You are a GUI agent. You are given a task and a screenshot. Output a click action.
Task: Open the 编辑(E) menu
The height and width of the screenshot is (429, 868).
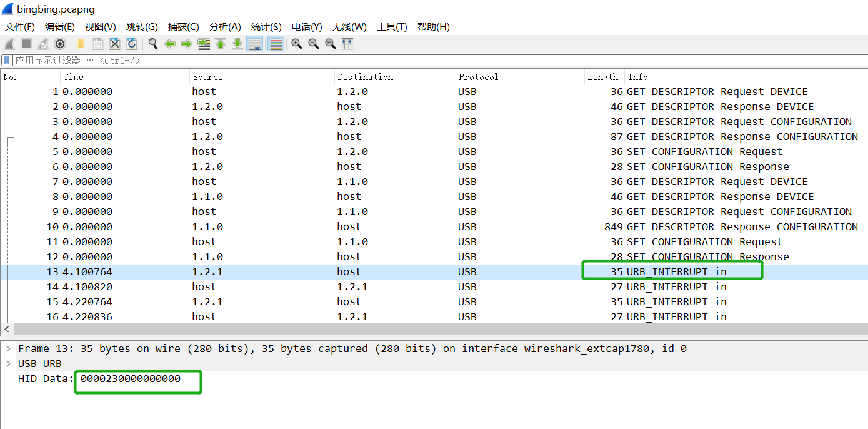[60, 27]
